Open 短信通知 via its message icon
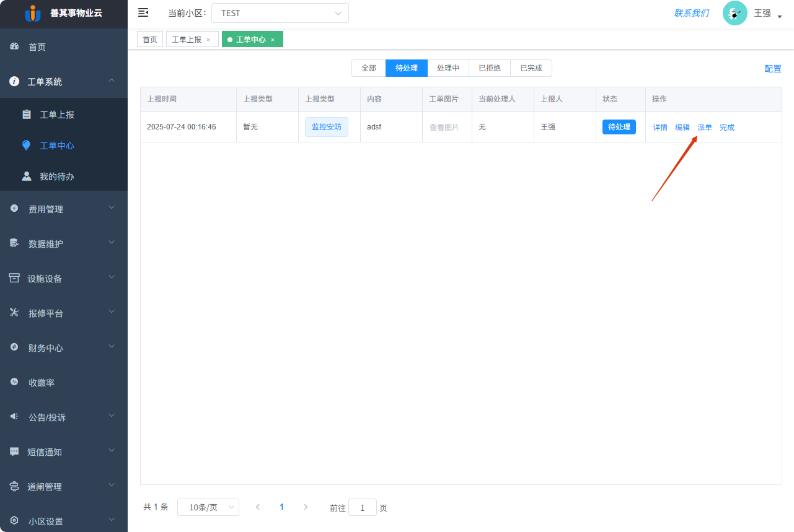 pos(14,451)
